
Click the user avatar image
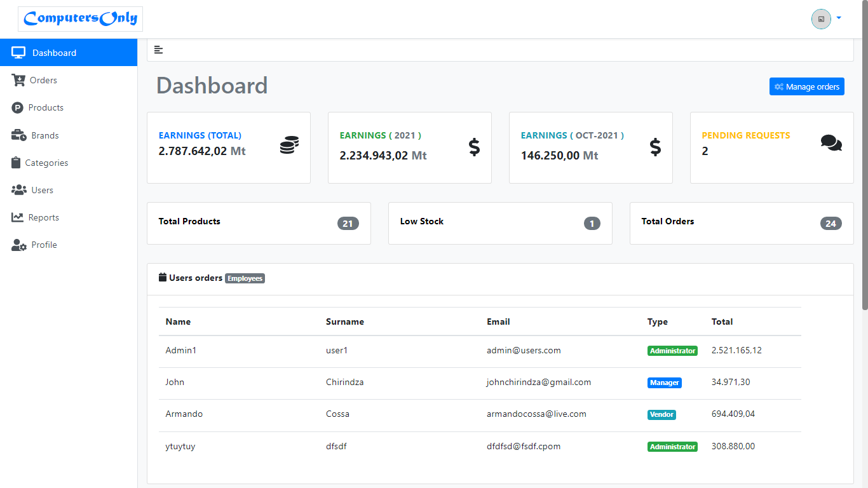(x=821, y=19)
